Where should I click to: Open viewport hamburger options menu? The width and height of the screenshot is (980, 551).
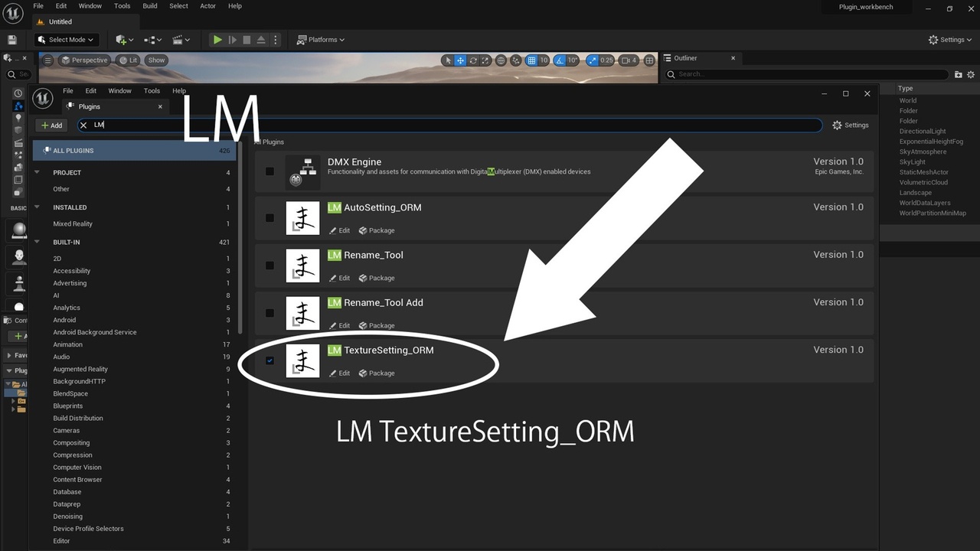point(48,60)
